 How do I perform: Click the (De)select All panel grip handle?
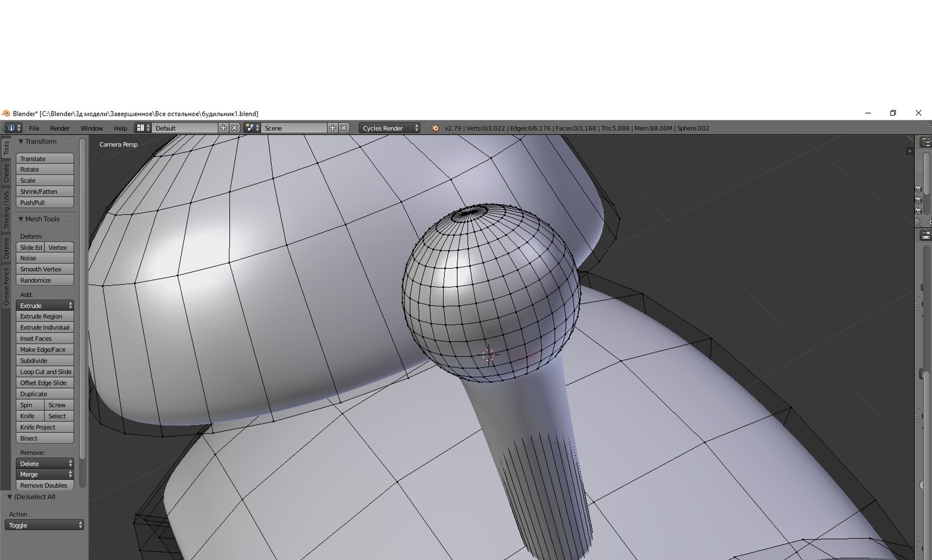coord(79,497)
